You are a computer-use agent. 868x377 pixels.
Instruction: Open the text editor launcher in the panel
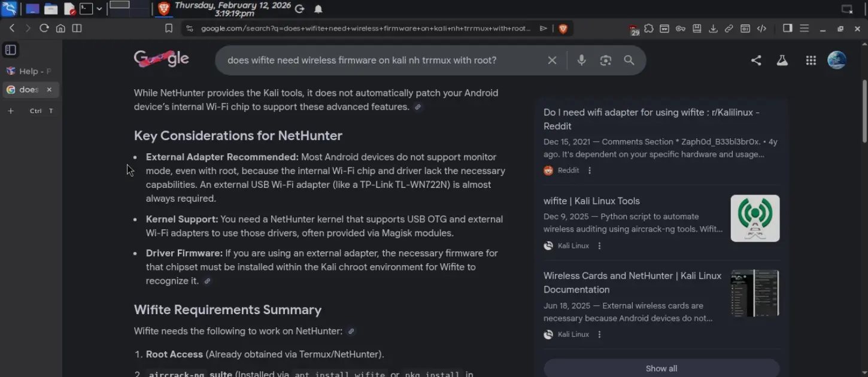coord(69,9)
